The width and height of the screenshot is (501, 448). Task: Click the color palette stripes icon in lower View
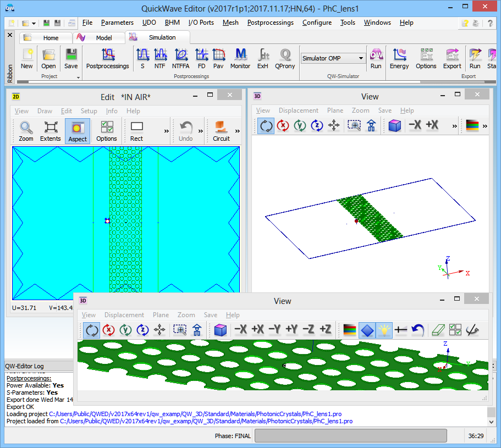pos(349,330)
